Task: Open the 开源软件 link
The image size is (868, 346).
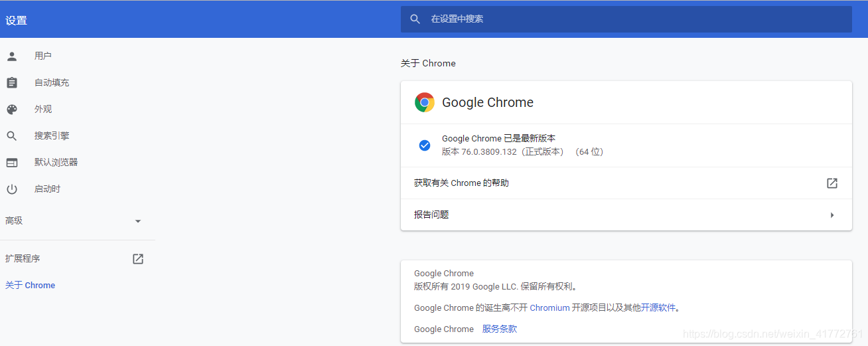Action: (658, 308)
